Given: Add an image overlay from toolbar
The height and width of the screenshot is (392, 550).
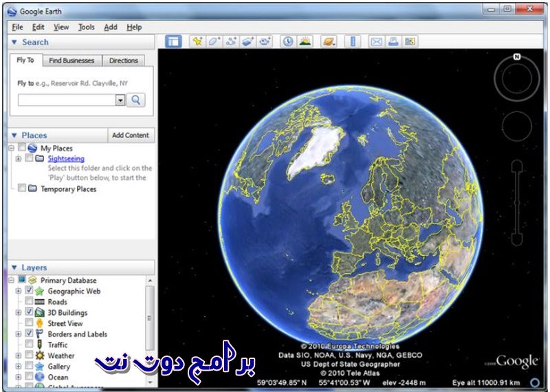Looking at the screenshot, I should [x=248, y=41].
